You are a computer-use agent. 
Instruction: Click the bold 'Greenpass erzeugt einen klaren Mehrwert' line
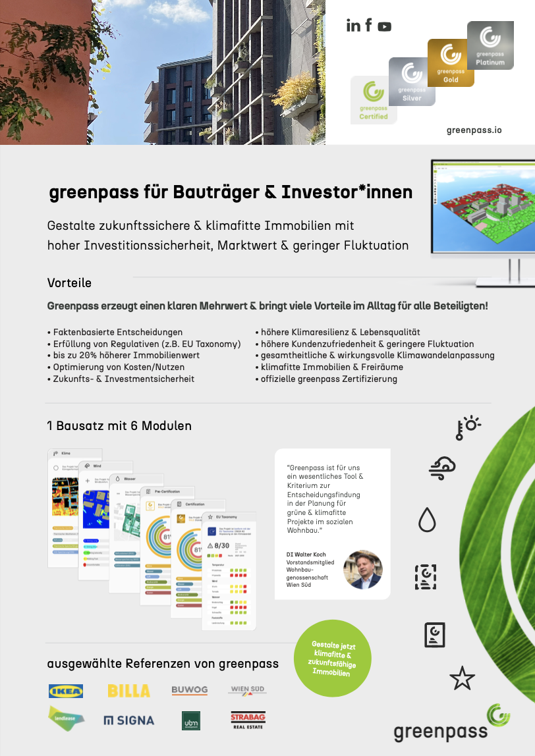tap(267, 306)
